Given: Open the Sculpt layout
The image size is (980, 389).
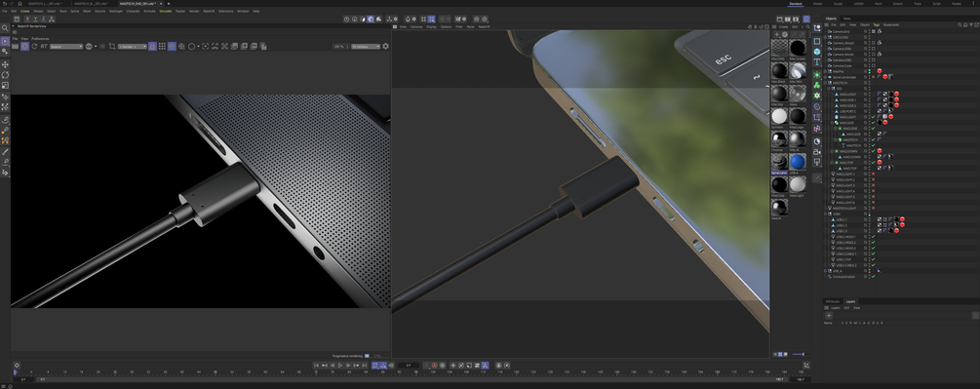Looking at the screenshot, I should (838, 4).
